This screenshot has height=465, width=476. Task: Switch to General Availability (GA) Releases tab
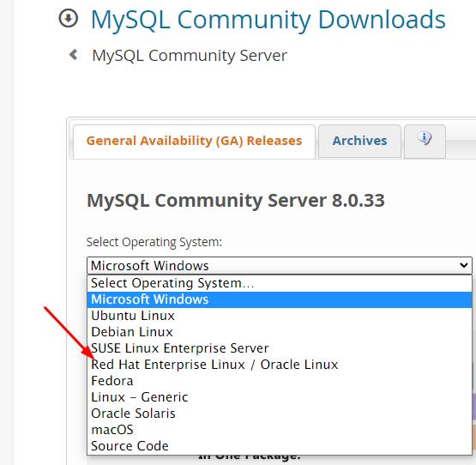coord(194,142)
